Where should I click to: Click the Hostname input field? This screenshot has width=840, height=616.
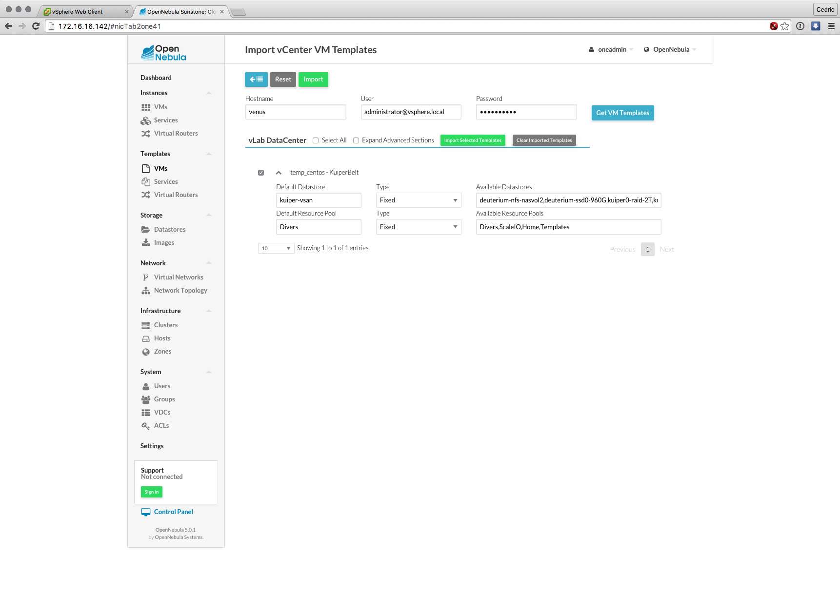(296, 112)
